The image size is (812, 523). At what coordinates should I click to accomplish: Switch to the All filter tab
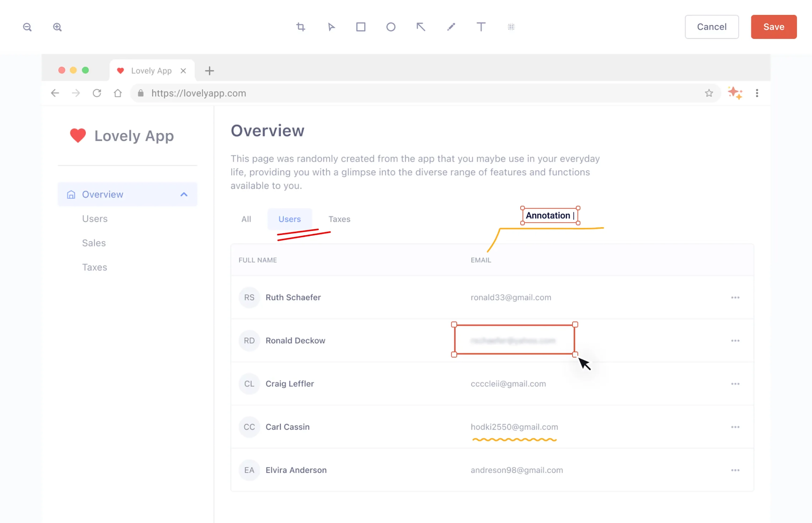(246, 219)
